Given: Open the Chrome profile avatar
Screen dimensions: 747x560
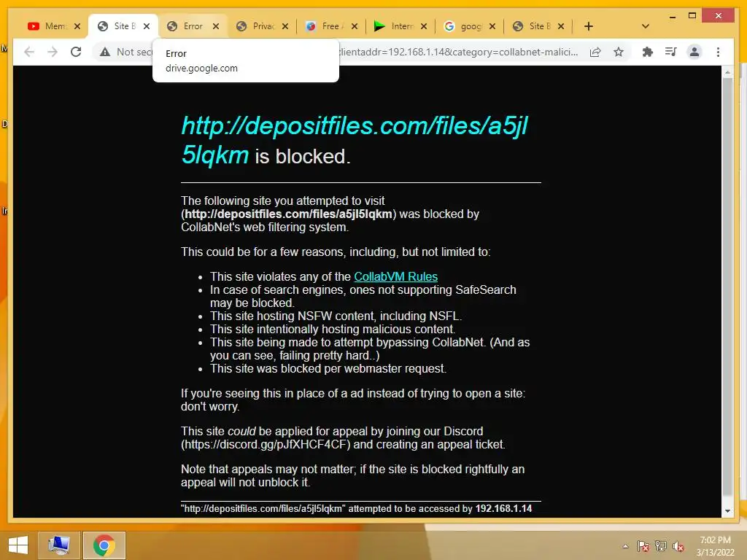Looking at the screenshot, I should point(694,52).
